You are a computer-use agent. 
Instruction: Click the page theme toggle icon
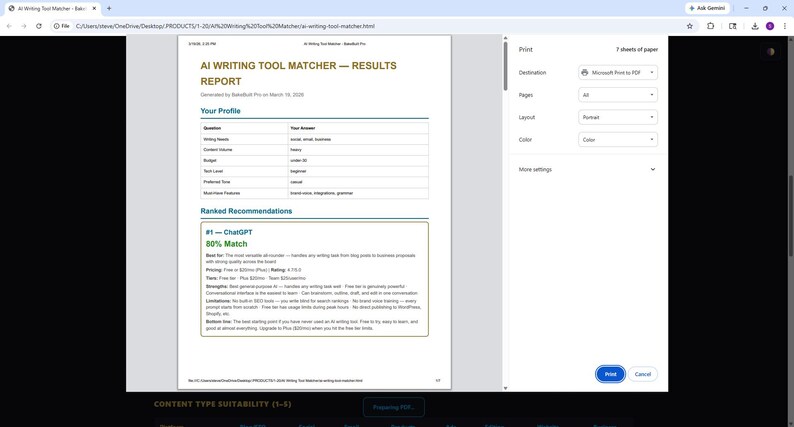point(770,51)
